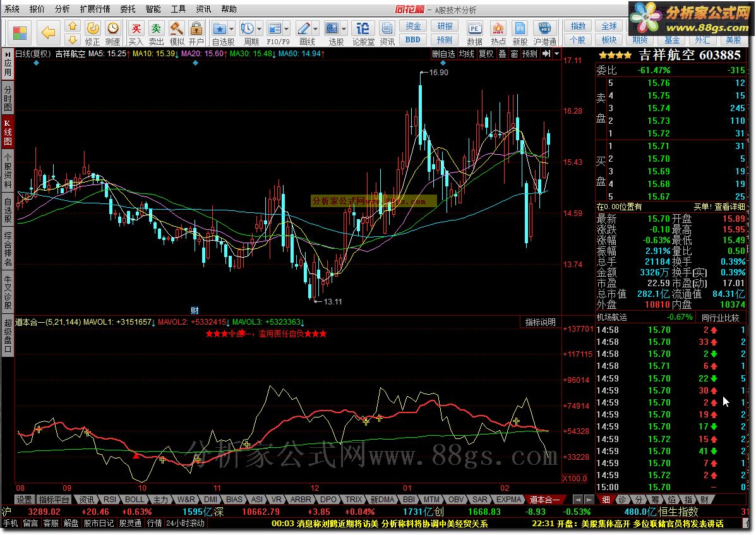Toggle 叠 overlay mode
This screenshot has height=535, width=756.
click(502, 54)
